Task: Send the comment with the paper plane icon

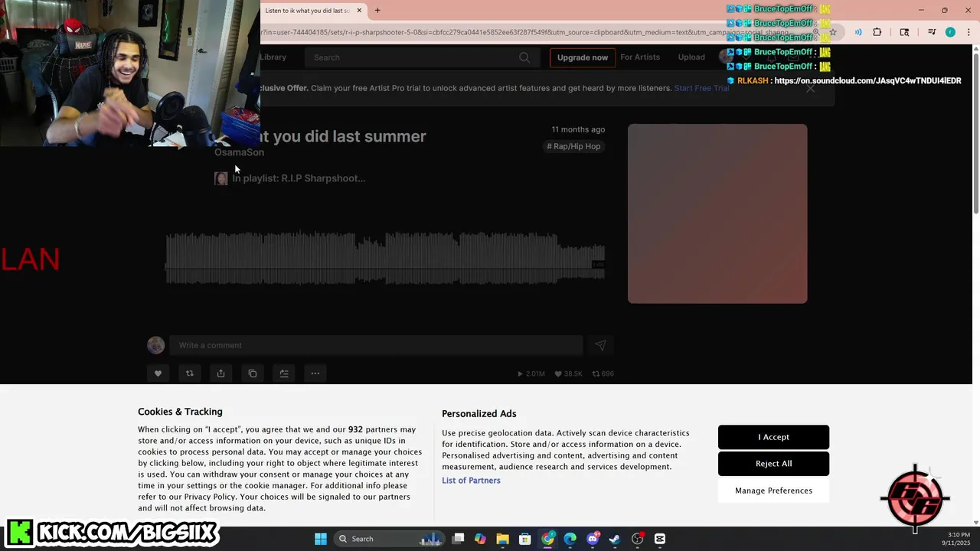Action: click(600, 345)
